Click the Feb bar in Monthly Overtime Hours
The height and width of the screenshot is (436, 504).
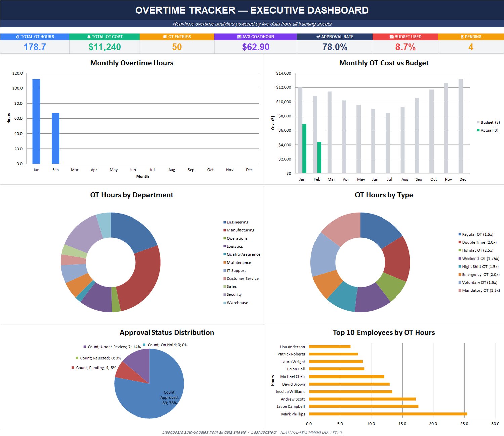pos(55,138)
